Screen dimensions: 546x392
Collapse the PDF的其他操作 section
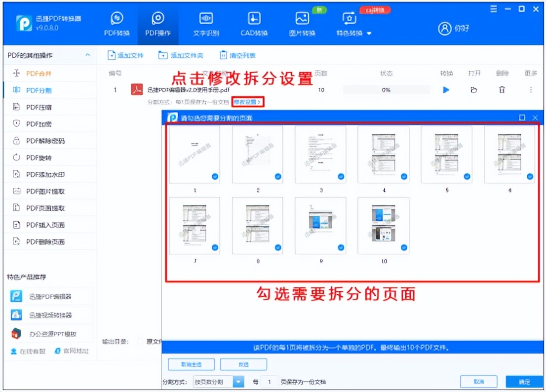tap(87, 55)
